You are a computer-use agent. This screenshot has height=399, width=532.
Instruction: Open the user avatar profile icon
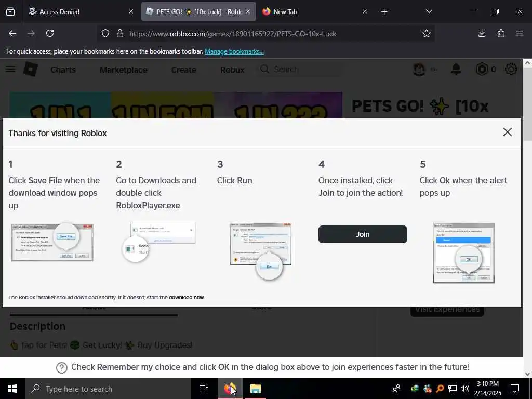coord(419,69)
